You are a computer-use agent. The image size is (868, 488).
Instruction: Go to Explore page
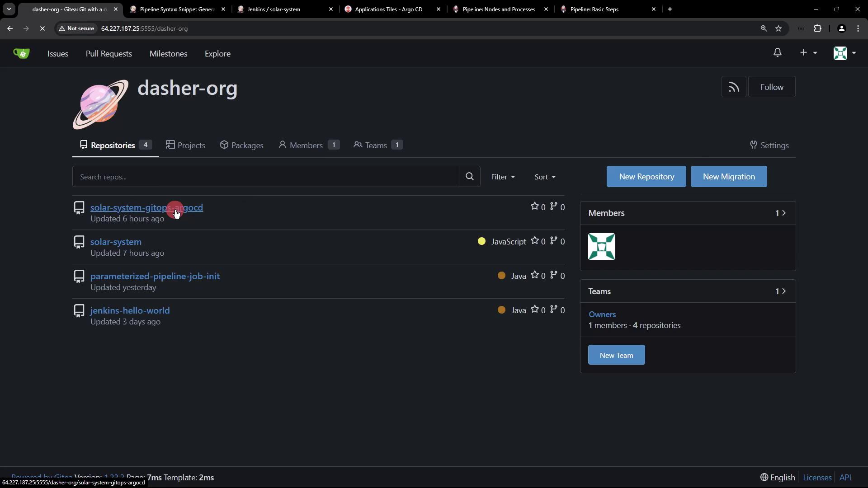[x=217, y=53]
